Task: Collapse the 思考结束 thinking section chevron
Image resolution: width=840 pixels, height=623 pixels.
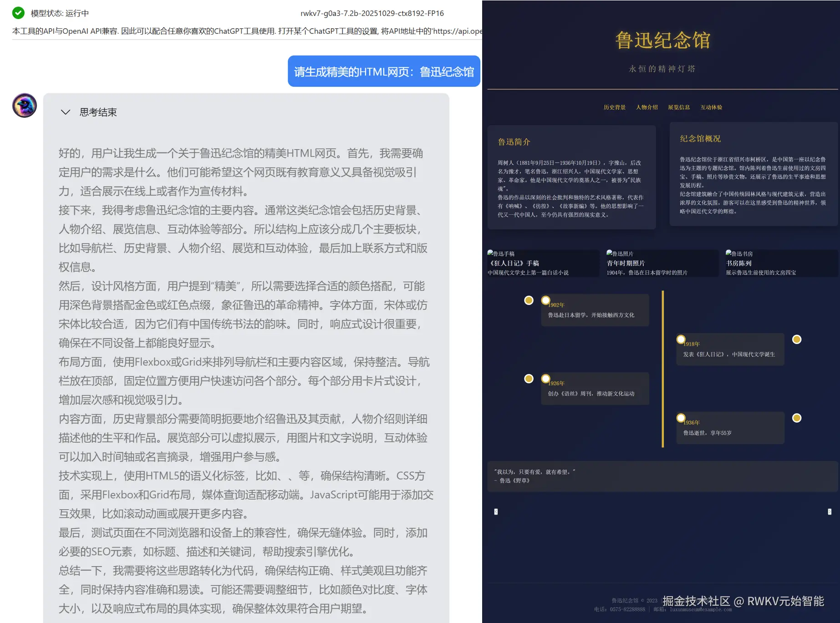Action: [x=66, y=112]
